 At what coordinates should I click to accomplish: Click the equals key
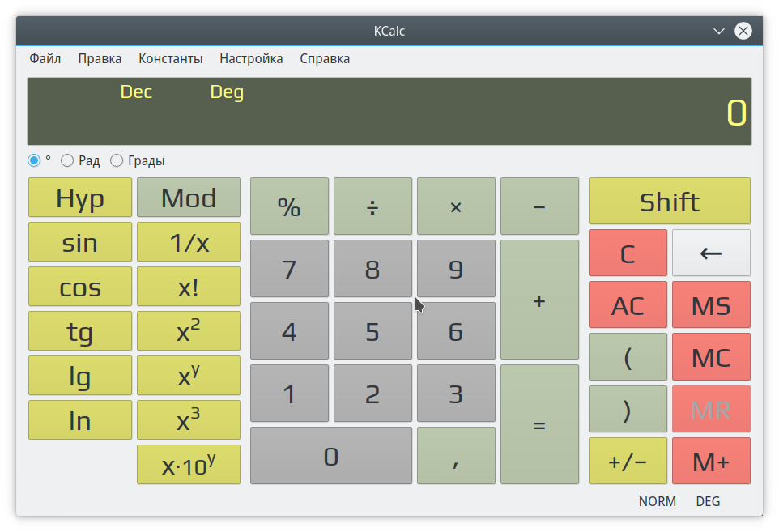(539, 425)
